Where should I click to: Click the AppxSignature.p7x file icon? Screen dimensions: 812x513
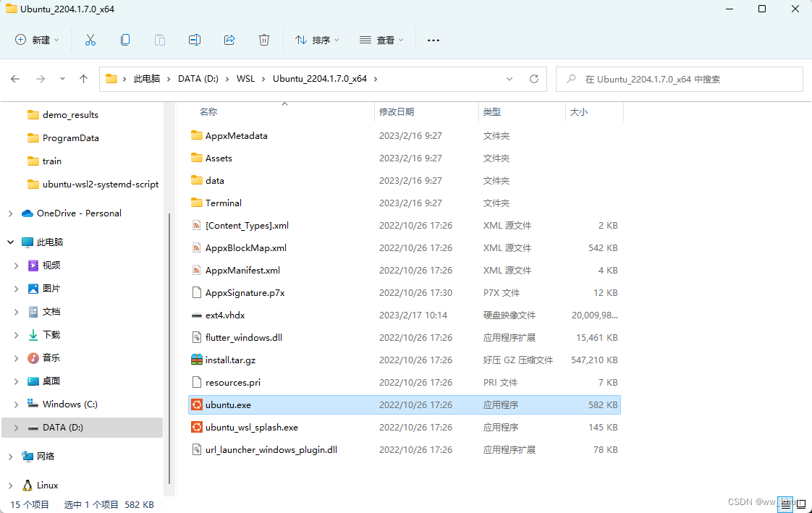(197, 292)
